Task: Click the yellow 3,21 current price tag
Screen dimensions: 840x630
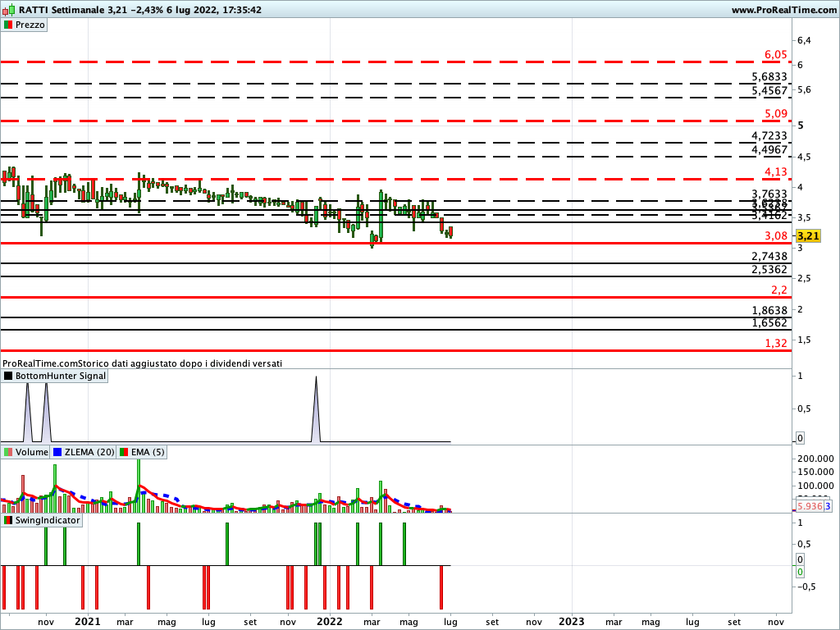Action: (x=808, y=236)
